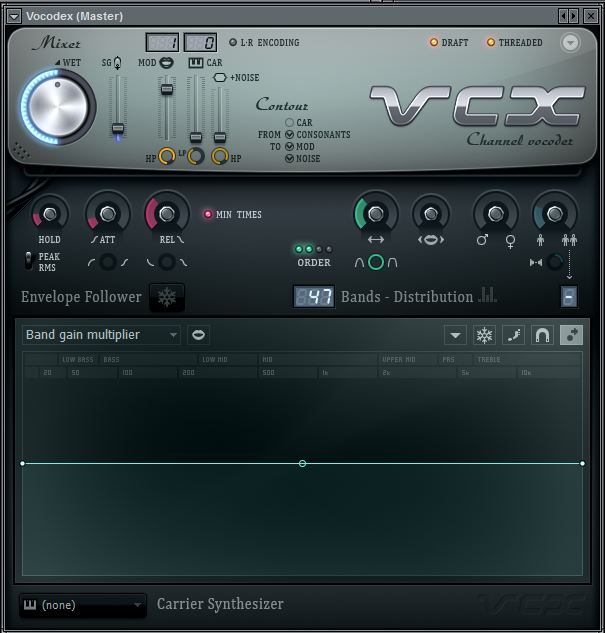Image resolution: width=605 pixels, height=633 pixels.
Task: Toggle the L-R ENCODING option
Action: pos(233,43)
